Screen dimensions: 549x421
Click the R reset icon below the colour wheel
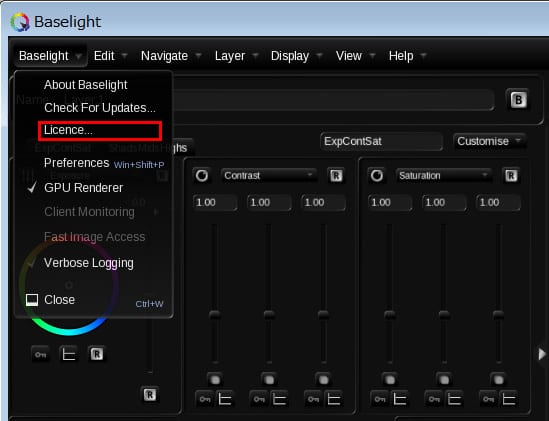(x=97, y=354)
